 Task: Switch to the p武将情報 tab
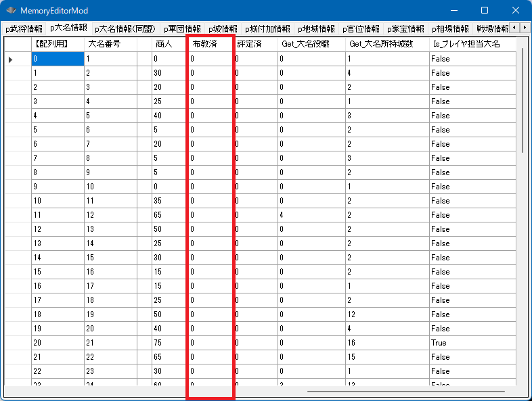pyautogui.click(x=24, y=28)
